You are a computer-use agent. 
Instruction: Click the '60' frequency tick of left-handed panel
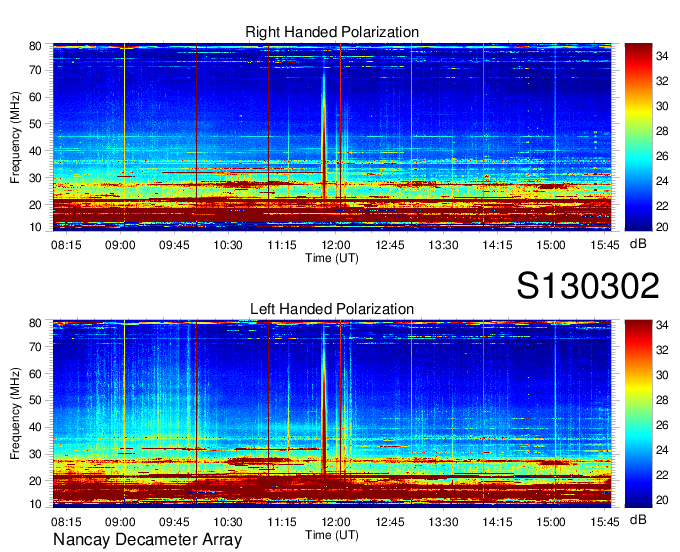[35, 374]
